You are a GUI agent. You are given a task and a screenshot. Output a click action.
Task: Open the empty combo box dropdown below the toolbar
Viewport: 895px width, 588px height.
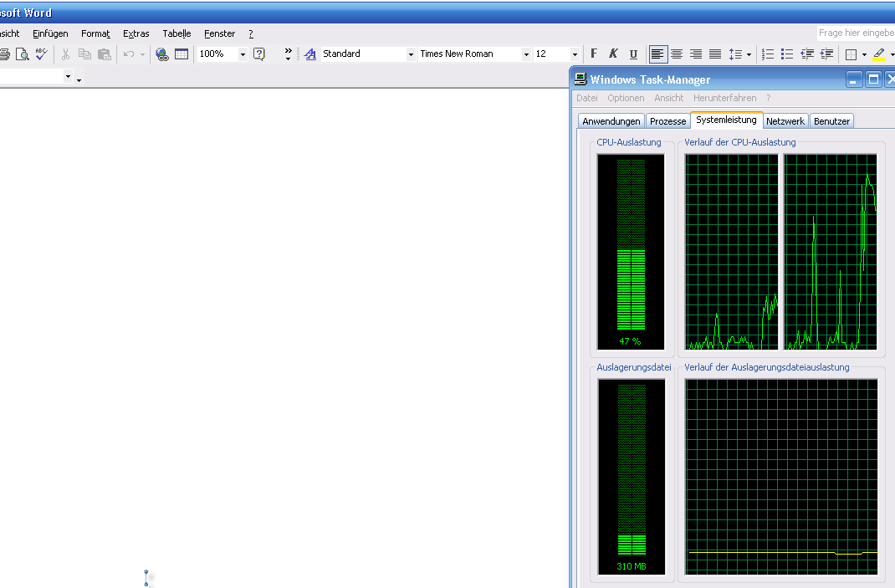pyautogui.click(x=68, y=76)
